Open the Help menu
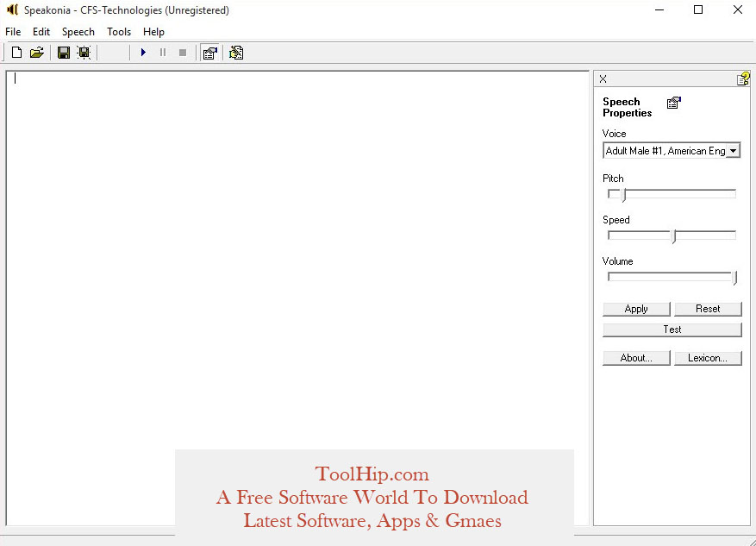Image resolution: width=756 pixels, height=546 pixels. [153, 32]
